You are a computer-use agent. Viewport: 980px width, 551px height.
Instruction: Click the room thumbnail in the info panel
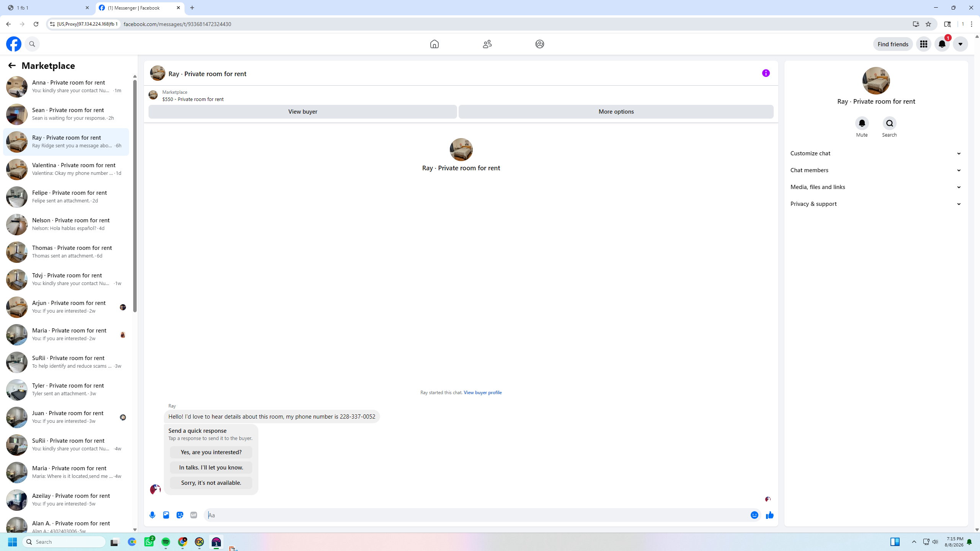click(876, 81)
